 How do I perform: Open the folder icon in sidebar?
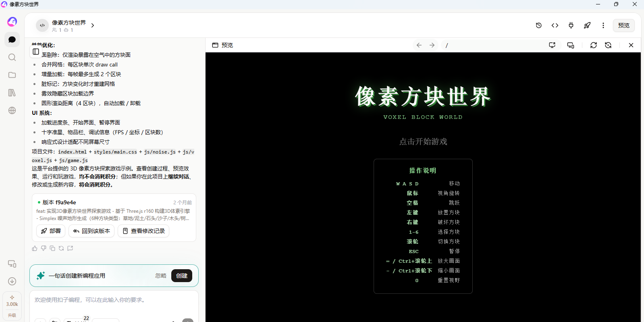(x=12, y=75)
